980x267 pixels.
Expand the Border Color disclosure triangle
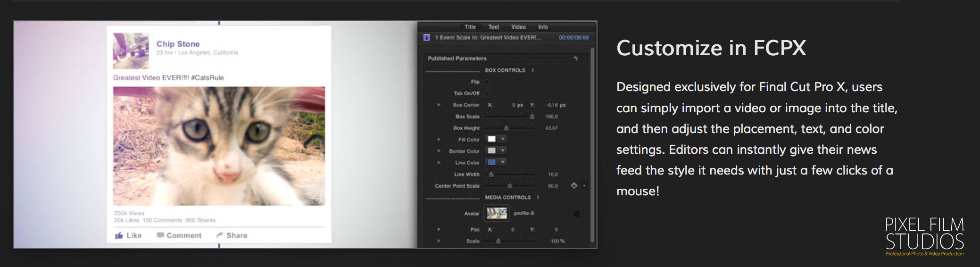tap(439, 151)
